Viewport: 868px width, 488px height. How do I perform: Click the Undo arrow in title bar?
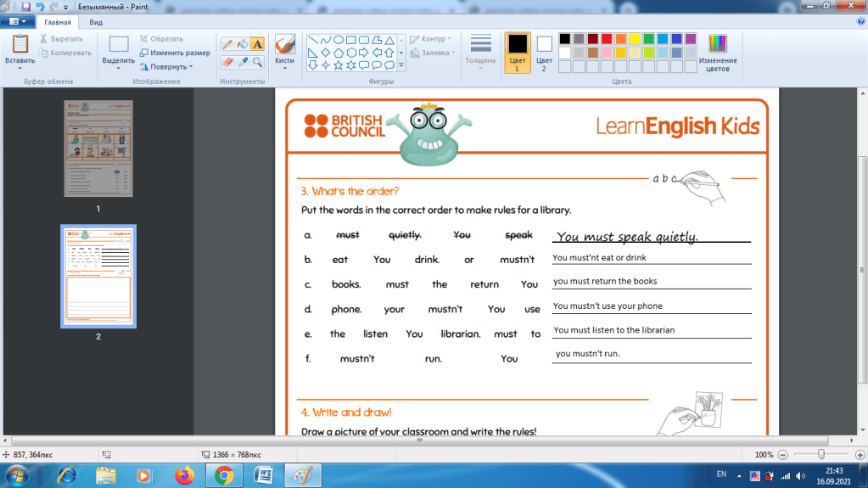click(x=40, y=7)
